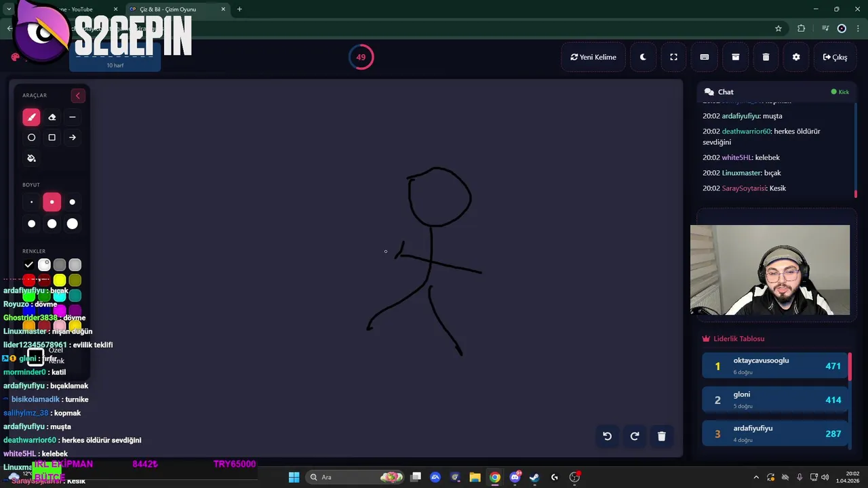868x488 pixels.
Task: Expand the system tray hidden icons chevron
Action: pyautogui.click(x=756, y=477)
